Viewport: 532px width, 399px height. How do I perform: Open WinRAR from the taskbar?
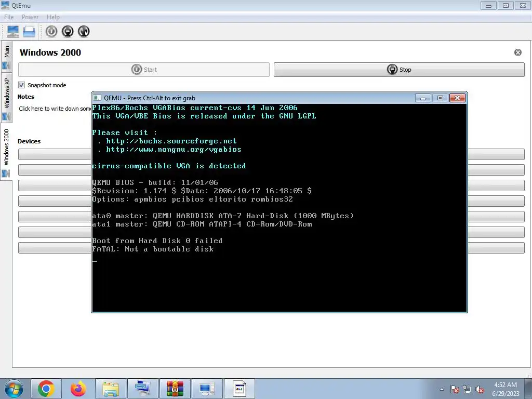[175, 389]
